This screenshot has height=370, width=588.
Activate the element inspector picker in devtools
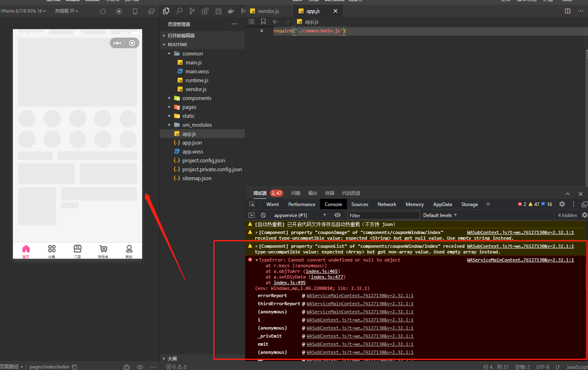(252, 204)
